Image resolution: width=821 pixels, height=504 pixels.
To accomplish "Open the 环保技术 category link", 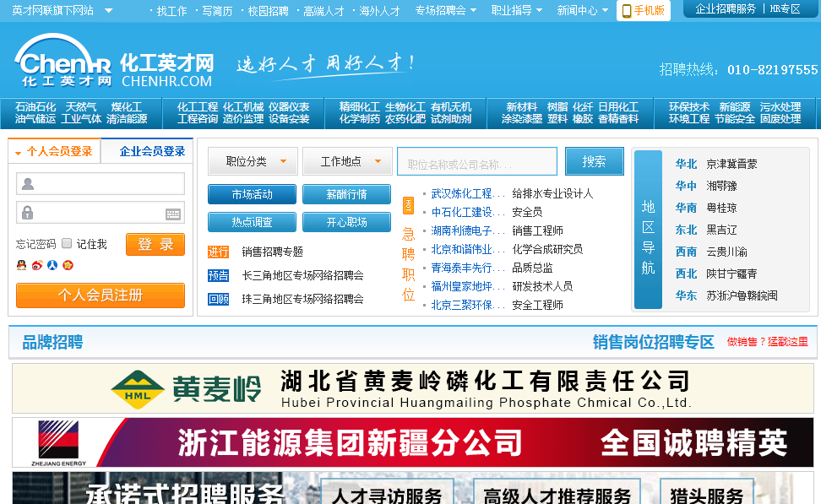I will (x=689, y=106).
